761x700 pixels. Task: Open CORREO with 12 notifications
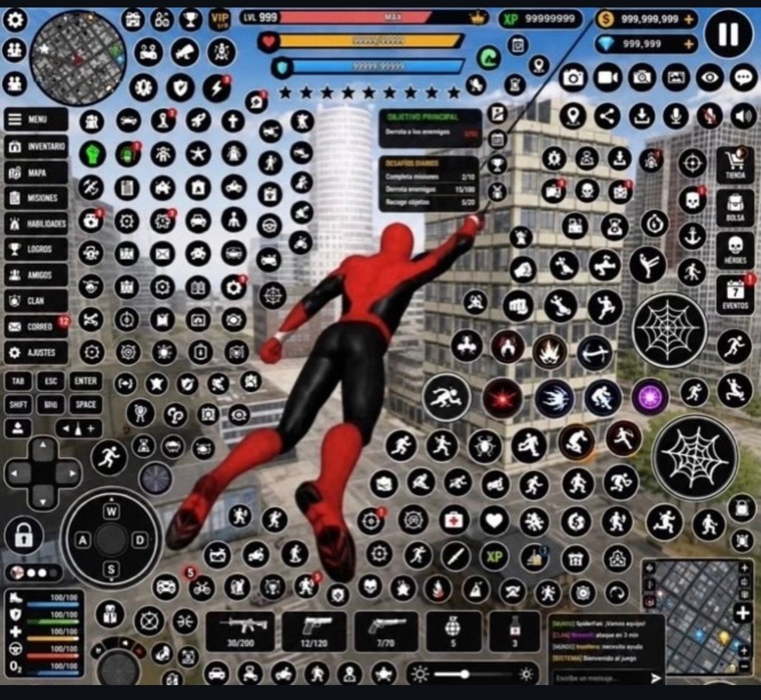click(x=36, y=327)
